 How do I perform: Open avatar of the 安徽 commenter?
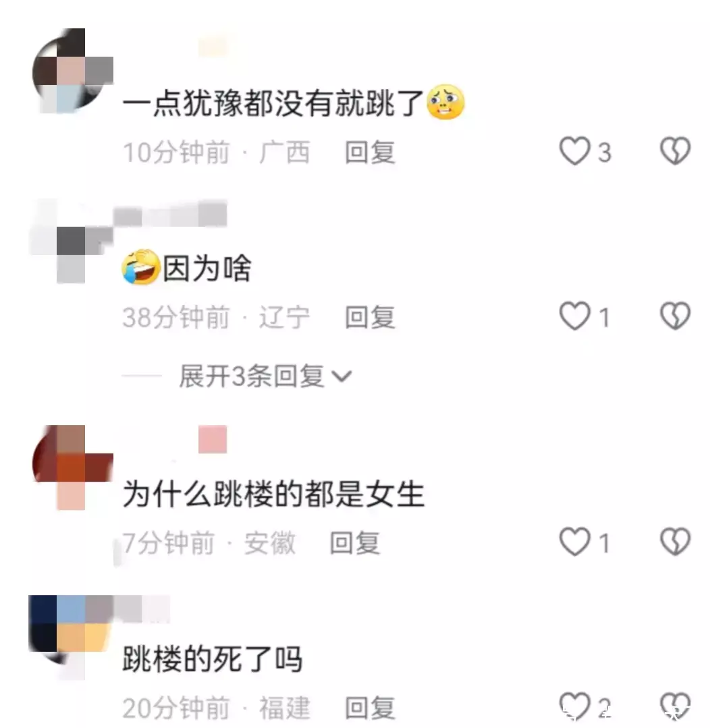73,468
